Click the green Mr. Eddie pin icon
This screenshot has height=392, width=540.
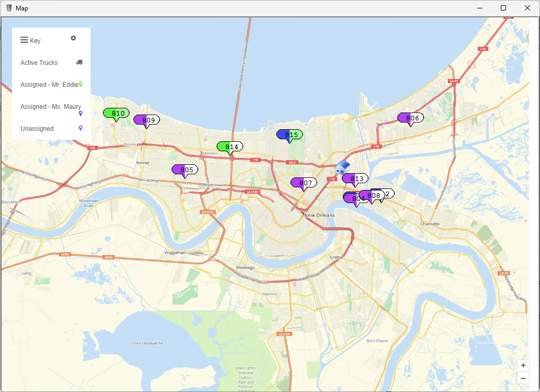81,84
